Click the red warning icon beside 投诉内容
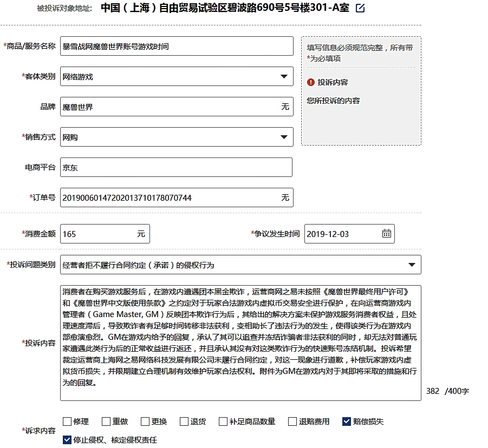The height and width of the screenshot is (448, 488). (x=310, y=83)
